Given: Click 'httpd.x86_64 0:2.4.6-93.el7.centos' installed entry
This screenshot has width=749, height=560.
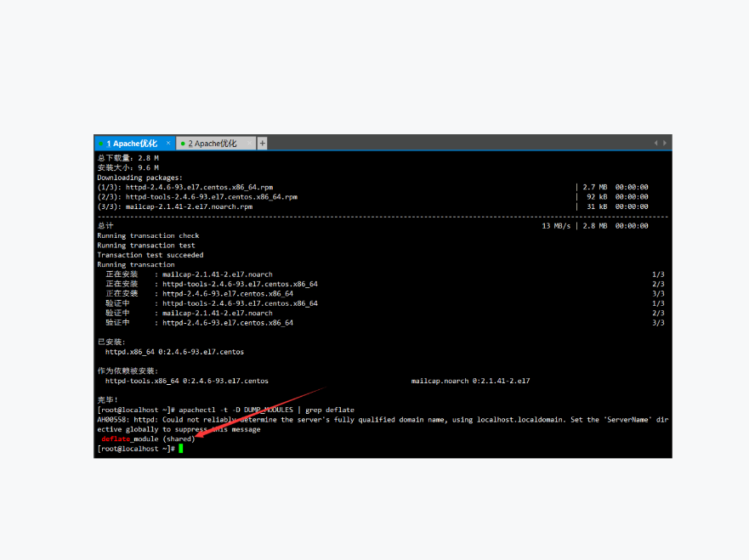Looking at the screenshot, I should coord(174,352).
